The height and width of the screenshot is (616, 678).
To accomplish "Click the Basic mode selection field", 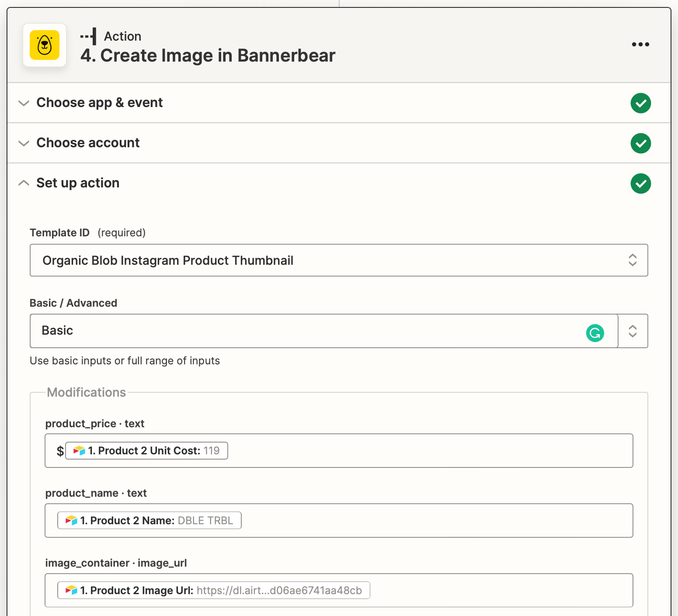I will pos(324,331).
